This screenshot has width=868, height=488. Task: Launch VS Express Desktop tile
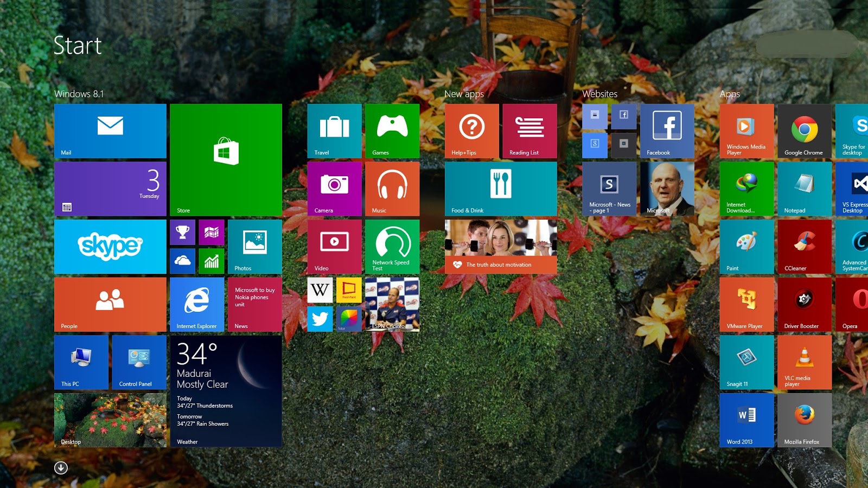pyautogui.click(x=852, y=189)
